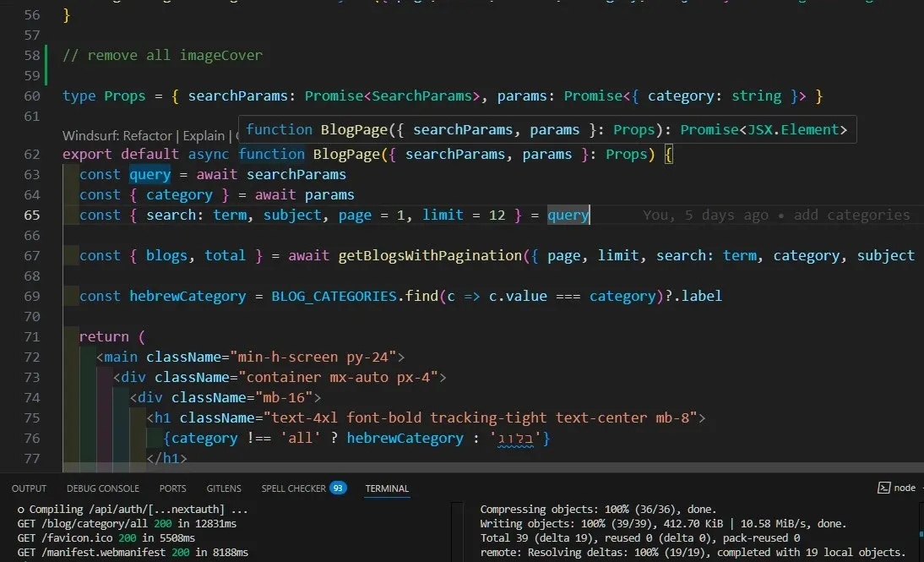Switch to the Output panel tab
This screenshot has width=924, height=562.
[29, 488]
